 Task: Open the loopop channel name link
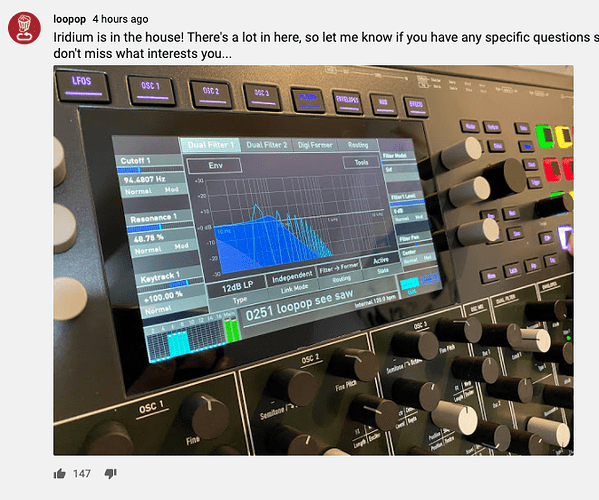click(70, 19)
